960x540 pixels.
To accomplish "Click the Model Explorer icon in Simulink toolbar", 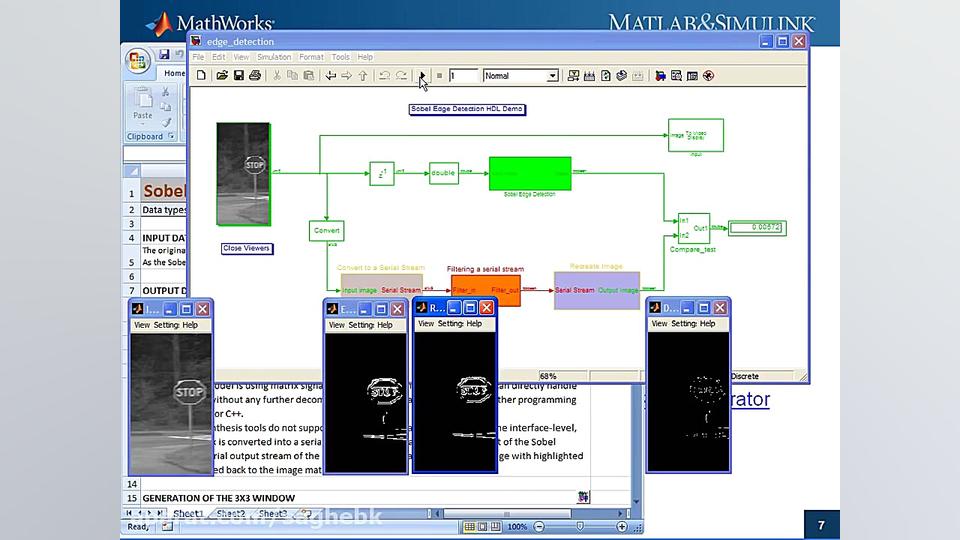I will click(x=676, y=76).
